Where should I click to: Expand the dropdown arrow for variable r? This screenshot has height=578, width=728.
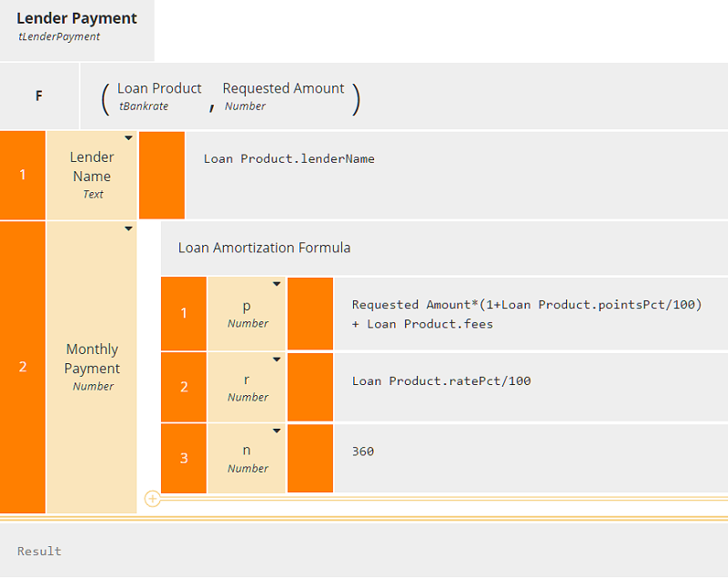(x=277, y=359)
